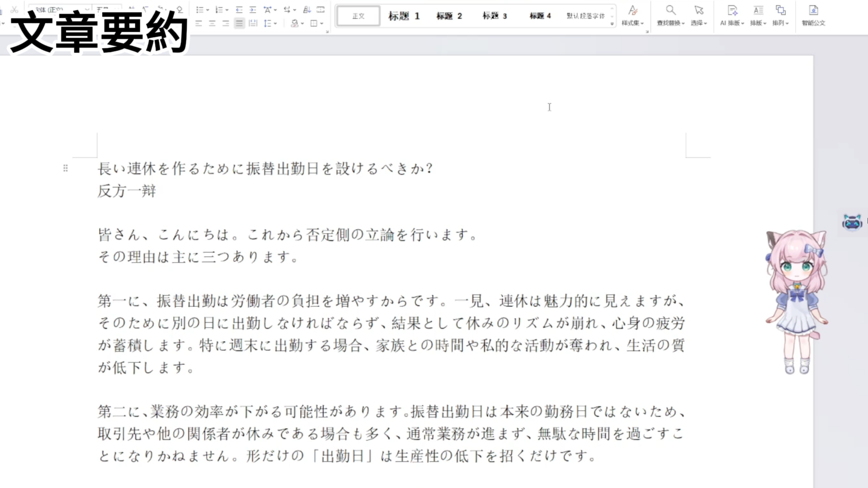Click in the paragraph starting '第二に、業務の効率'

pos(391,434)
